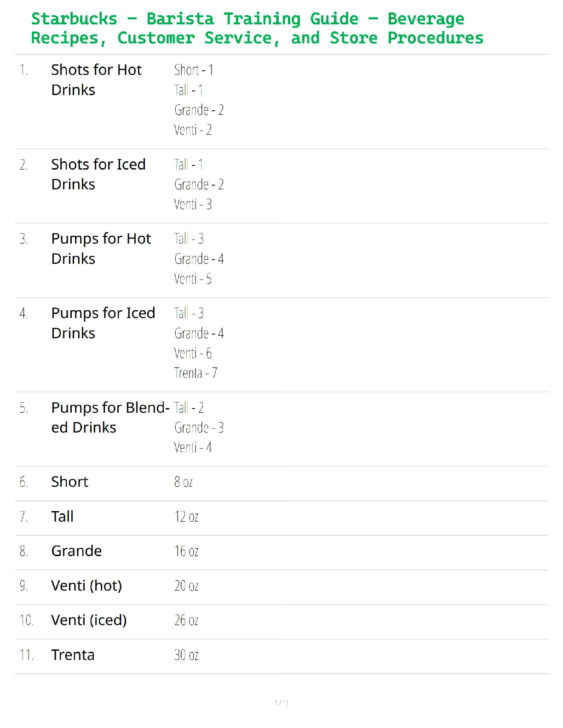The image size is (563, 728).
Task: Select the '16 oz' definition
Action: pos(186,551)
